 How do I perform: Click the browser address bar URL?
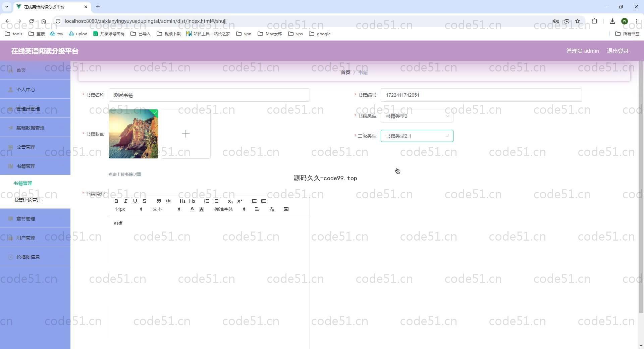pyautogui.click(x=145, y=21)
